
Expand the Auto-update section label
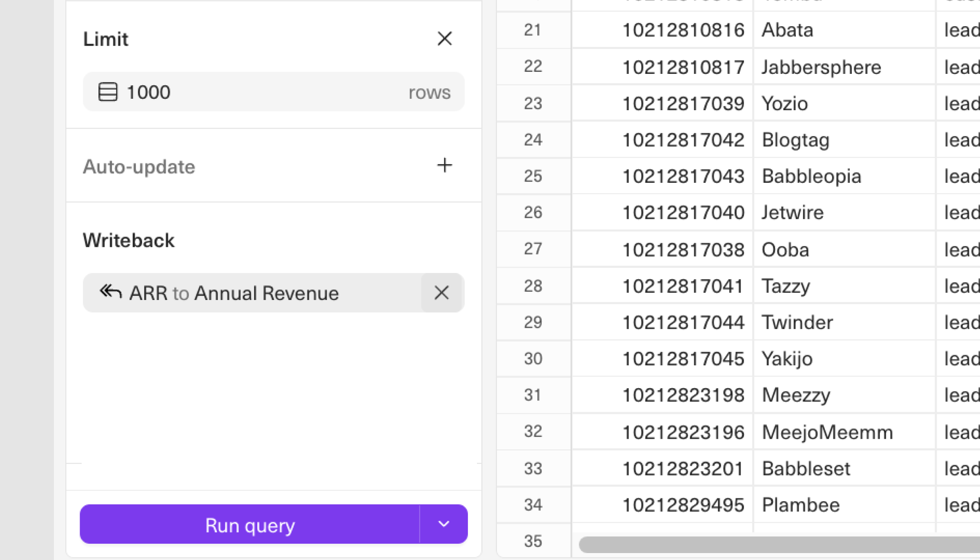tap(139, 167)
